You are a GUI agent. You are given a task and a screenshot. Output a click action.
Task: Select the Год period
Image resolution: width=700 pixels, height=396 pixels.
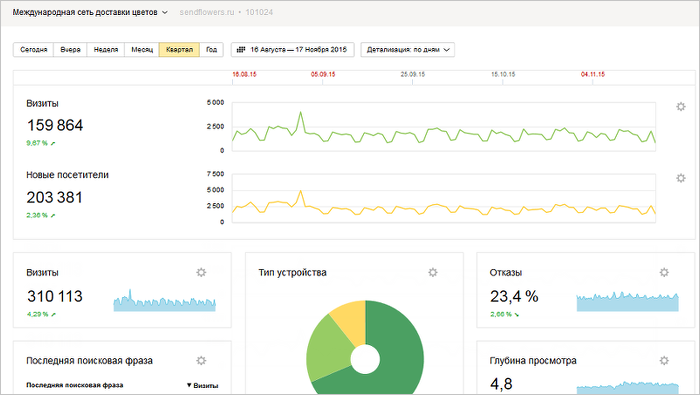[211, 50]
